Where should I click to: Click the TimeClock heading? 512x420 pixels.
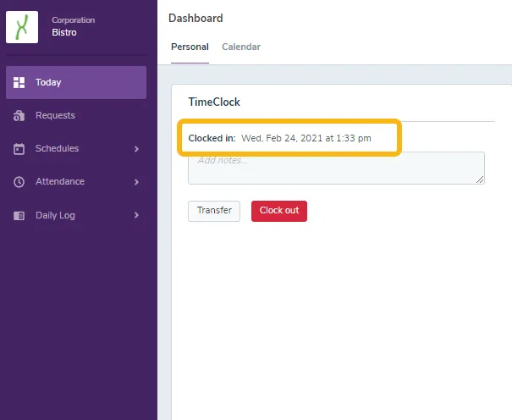point(214,102)
